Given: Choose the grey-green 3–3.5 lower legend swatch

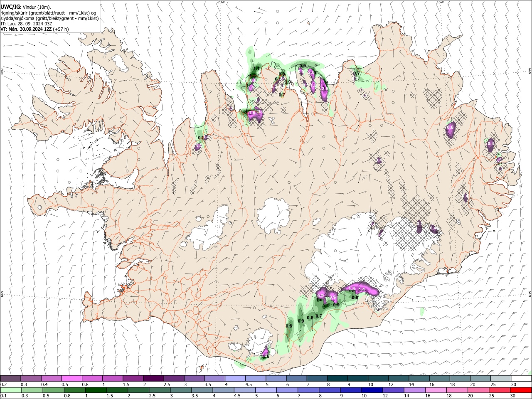Looking at the screenshot, I should (181, 390).
